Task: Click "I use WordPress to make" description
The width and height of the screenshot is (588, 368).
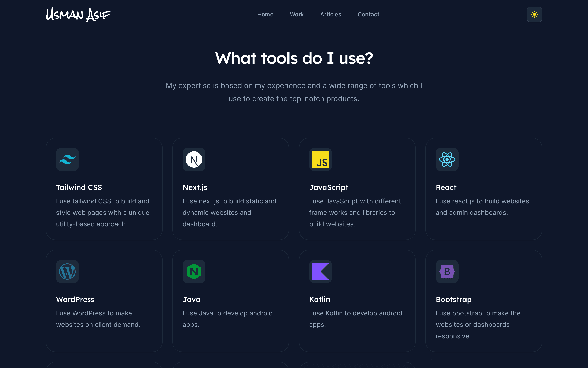Action: (98, 319)
